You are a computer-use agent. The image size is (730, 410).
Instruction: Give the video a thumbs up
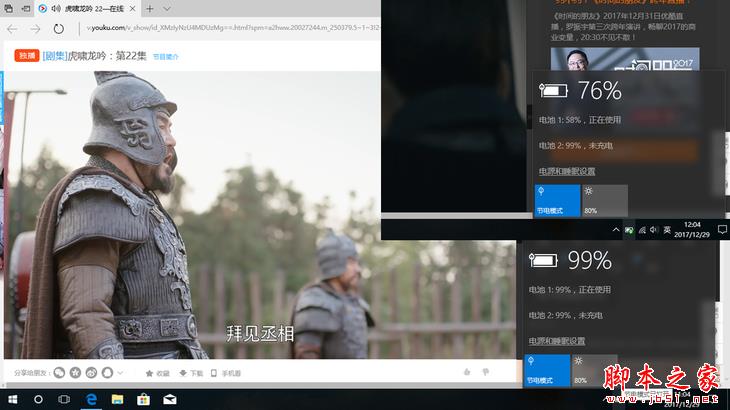[467, 372]
